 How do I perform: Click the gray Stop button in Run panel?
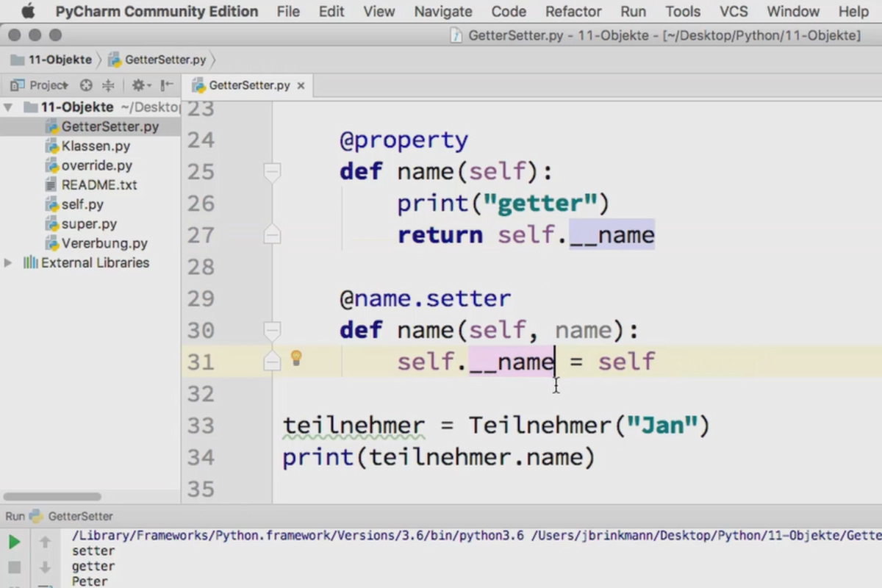tap(14, 567)
